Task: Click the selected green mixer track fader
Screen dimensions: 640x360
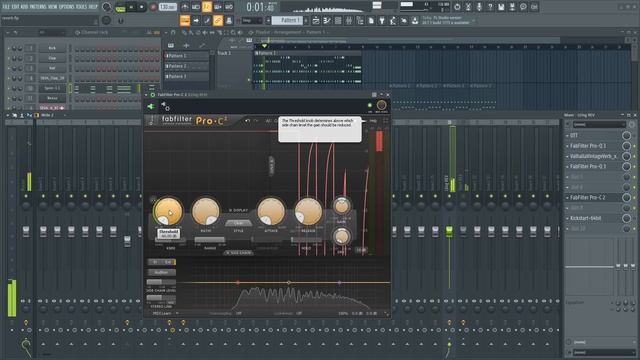Action: [x=449, y=231]
